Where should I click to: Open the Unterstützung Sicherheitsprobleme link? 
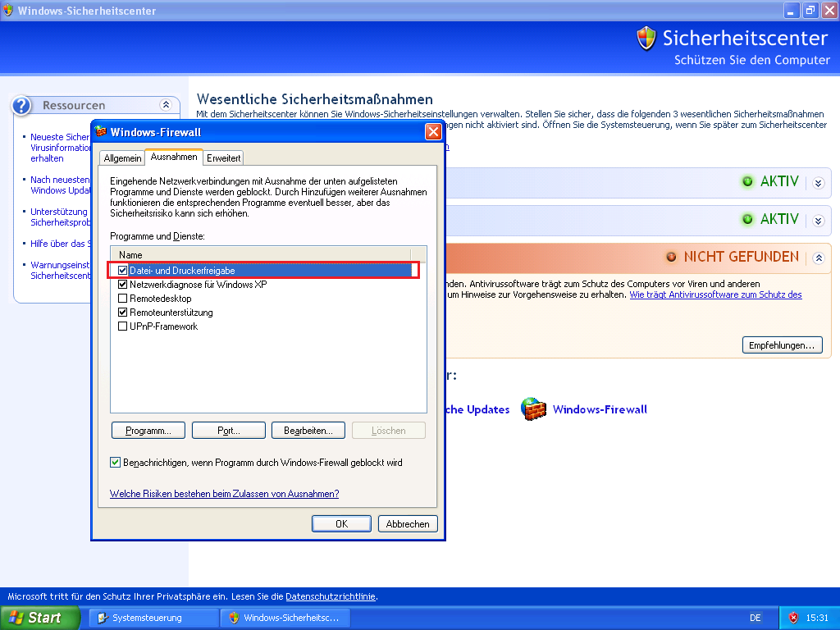point(61,217)
